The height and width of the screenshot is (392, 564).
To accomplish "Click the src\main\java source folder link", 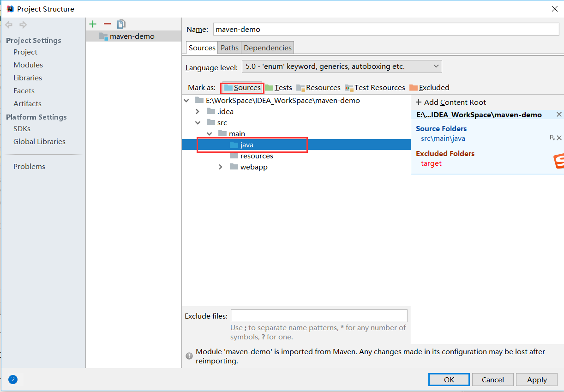I will coord(443,138).
